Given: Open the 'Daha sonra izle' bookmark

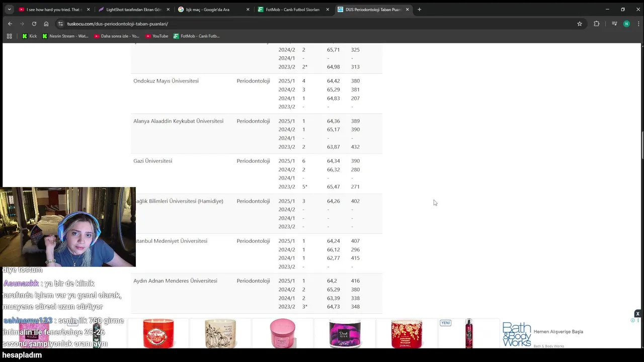Looking at the screenshot, I should coord(117,36).
